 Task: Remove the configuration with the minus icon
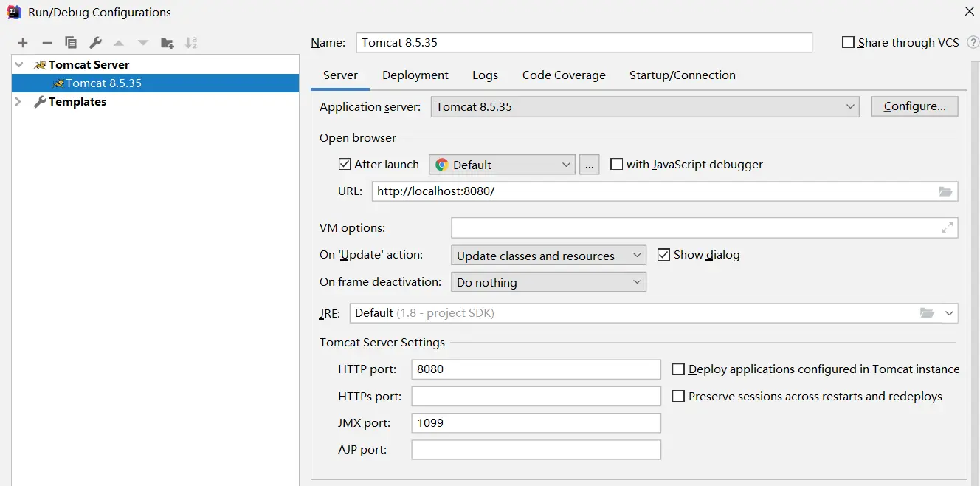click(x=47, y=43)
